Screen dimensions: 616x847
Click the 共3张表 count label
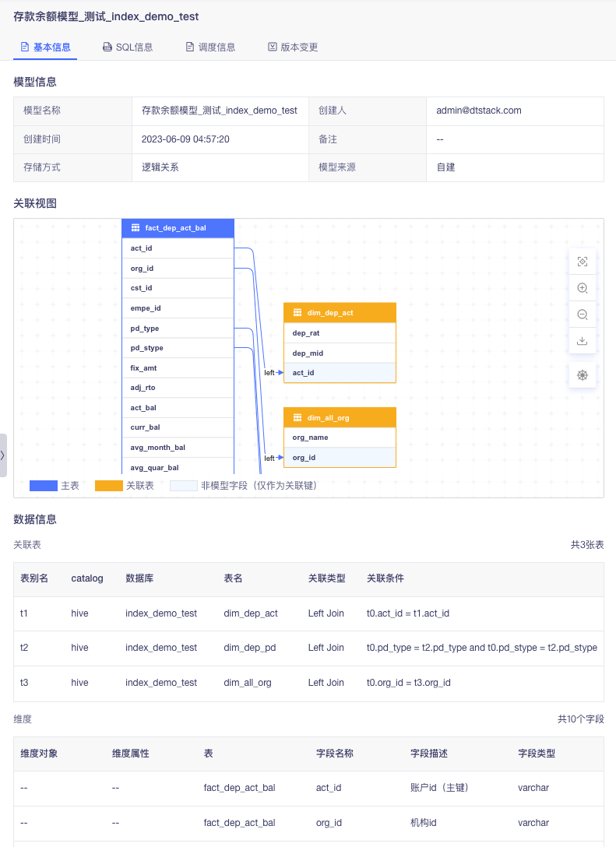pyautogui.click(x=587, y=544)
